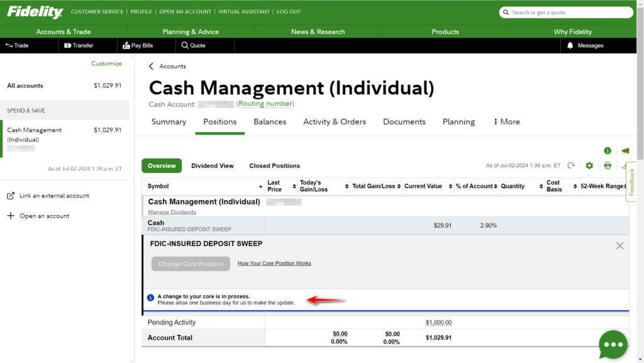Click the blue info icon in core notice
The width and height of the screenshot is (644, 363).
[151, 298]
